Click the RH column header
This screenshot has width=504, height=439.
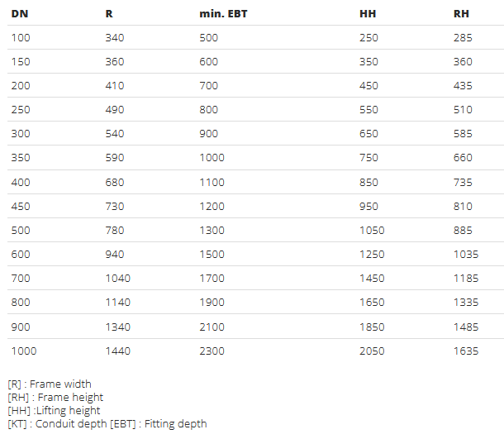(462, 14)
